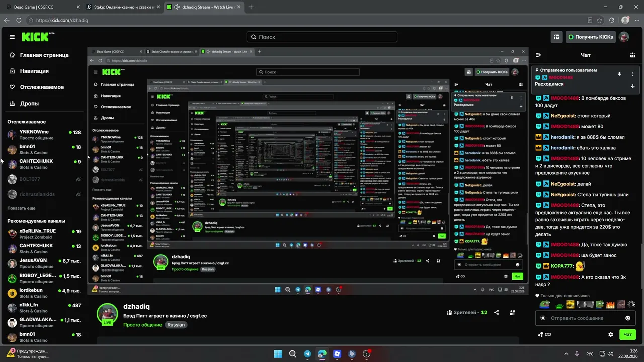Open Отслеживаемое in the sidebar

coord(42,87)
